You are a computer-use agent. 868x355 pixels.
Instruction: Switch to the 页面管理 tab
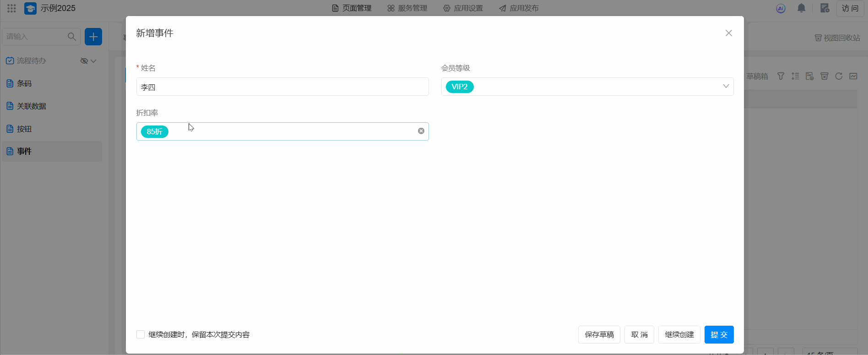pyautogui.click(x=352, y=8)
